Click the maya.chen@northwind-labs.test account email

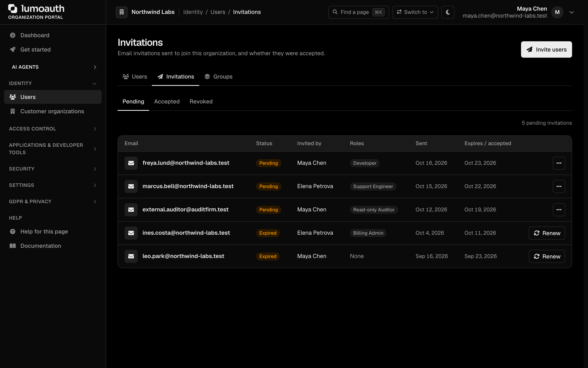point(505,16)
